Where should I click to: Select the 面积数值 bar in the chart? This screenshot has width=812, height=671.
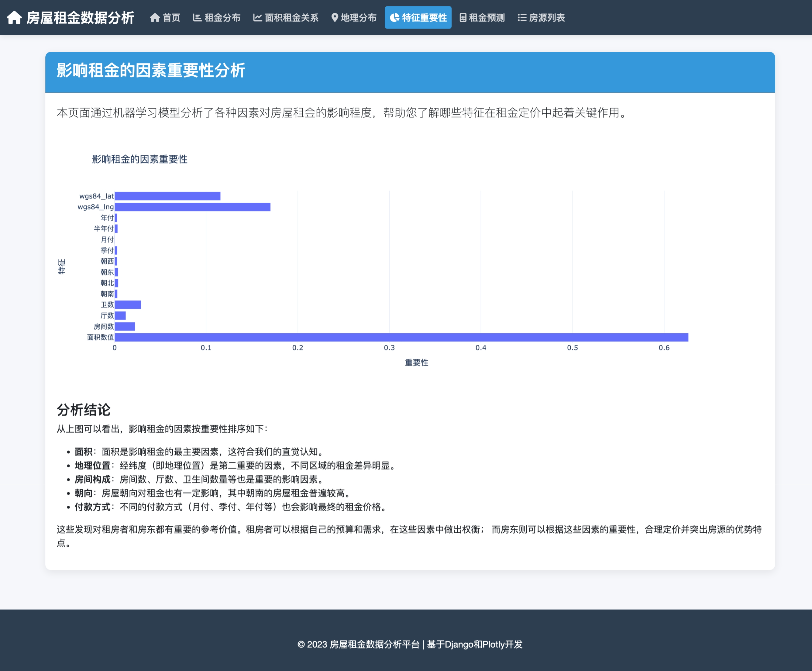pos(401,337)
